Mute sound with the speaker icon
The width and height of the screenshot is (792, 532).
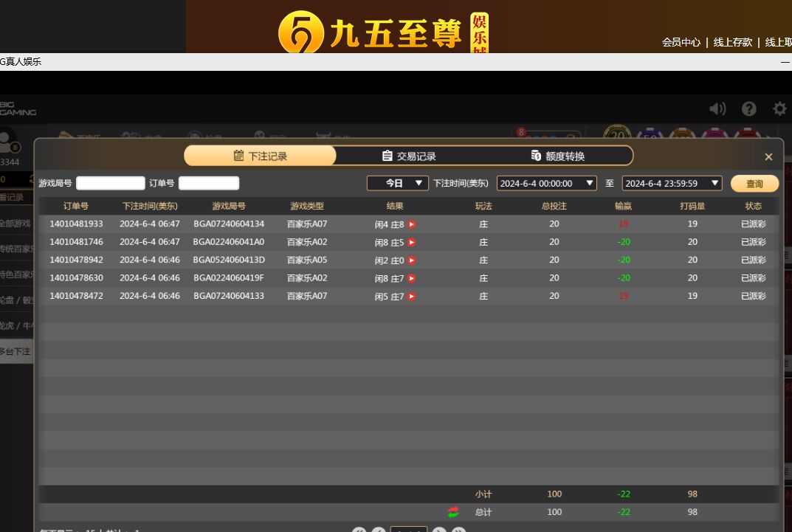717,109
